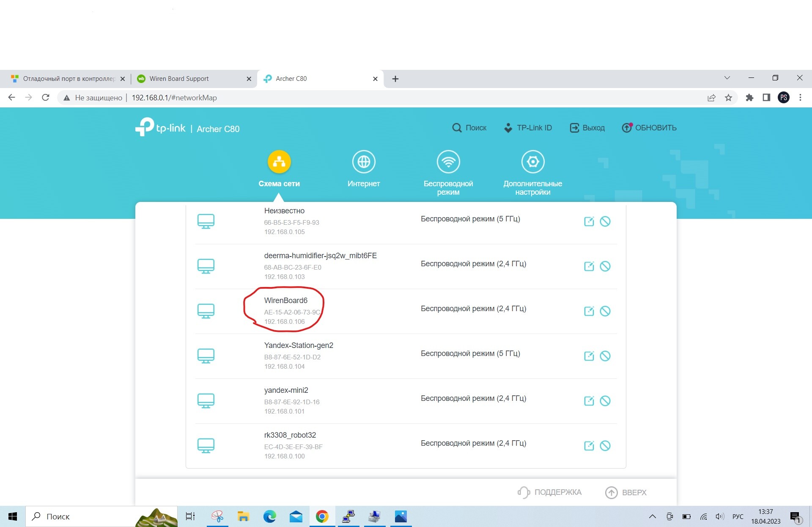The image size is (812, 527).
Task: Open the TP-Link ID page
Action: tap(528, 128)
